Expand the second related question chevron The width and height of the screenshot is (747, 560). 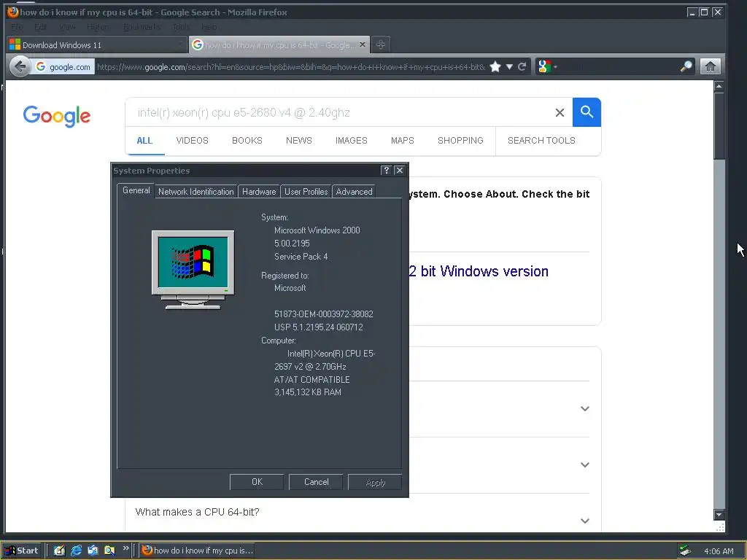585,464
